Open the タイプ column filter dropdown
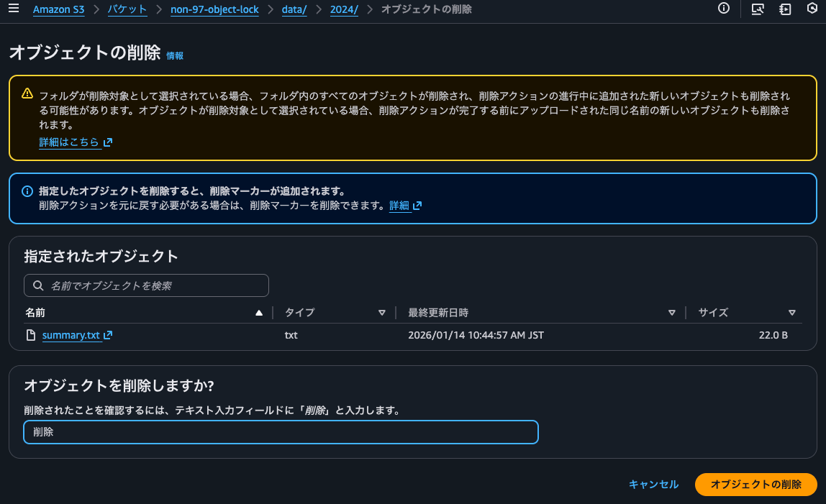The width and height of the screenshot is (826, 504). point(382,313)
